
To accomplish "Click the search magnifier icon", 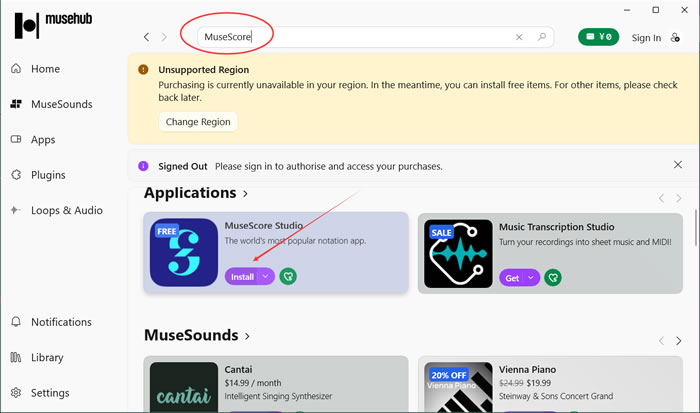I will tap(542, 37).
